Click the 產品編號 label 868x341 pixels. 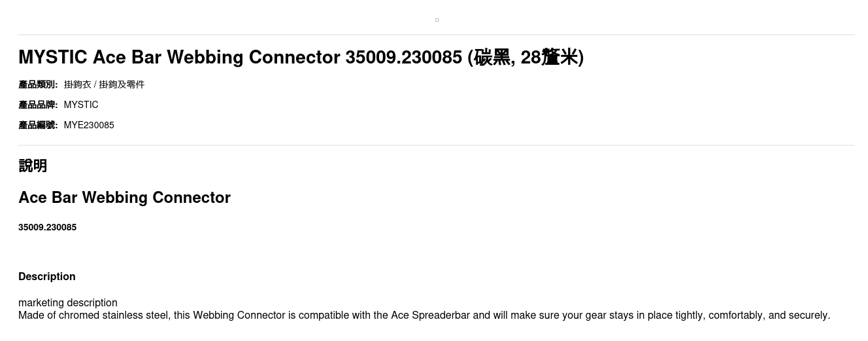click(x=38, y=125)
